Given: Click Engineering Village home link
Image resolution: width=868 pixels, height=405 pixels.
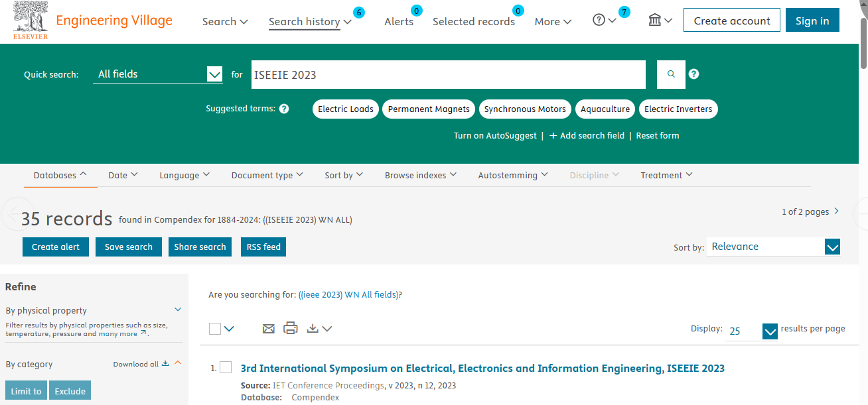Looking at the screenshot, I should [114, 20].
